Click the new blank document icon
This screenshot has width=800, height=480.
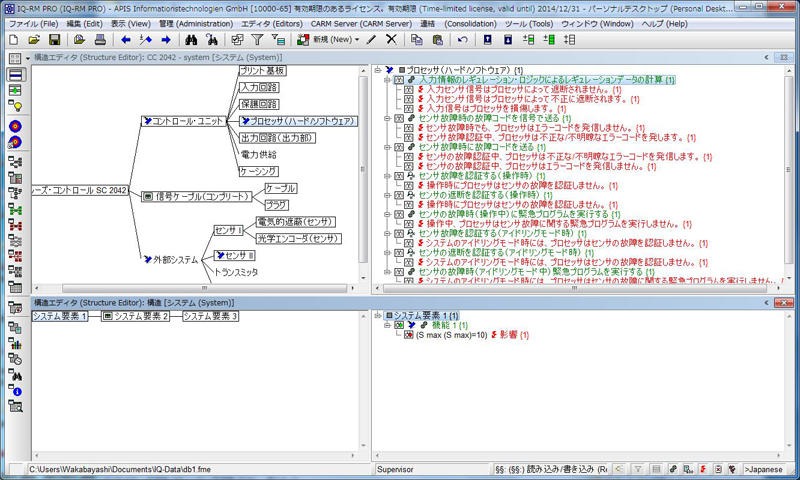point(14,40)
